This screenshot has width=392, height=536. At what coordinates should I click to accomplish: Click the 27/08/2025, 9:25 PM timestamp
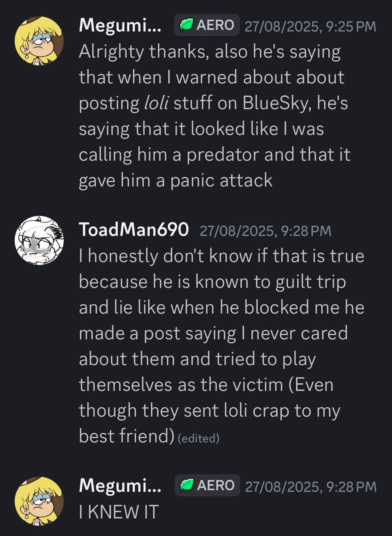tap(310, 26)
